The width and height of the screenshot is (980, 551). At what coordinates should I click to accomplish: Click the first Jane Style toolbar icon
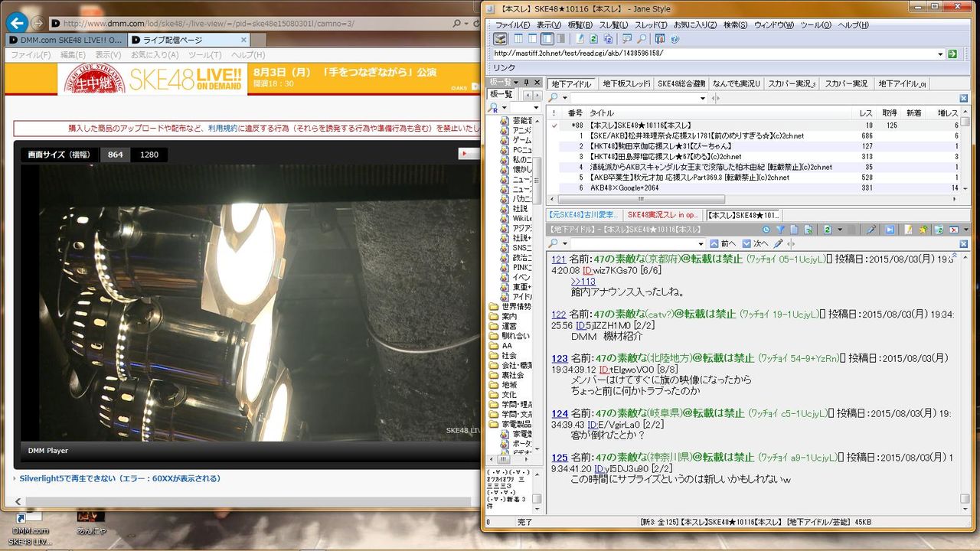pyautogui.click(x=500, y=38)
